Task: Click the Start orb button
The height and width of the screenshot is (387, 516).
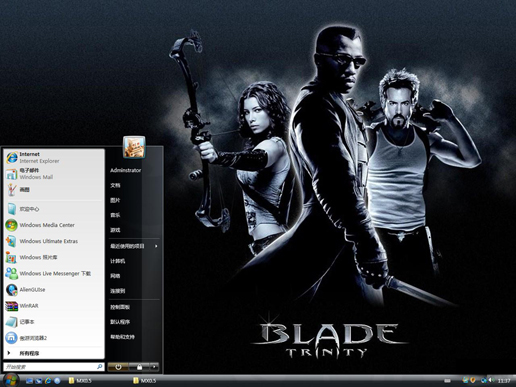Action: click(11, 380)
